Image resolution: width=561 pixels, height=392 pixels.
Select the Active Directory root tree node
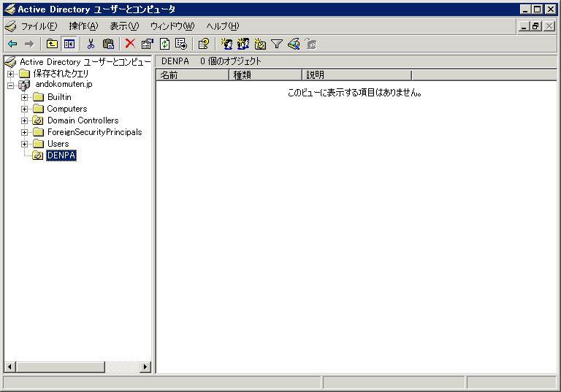(85, 62)
